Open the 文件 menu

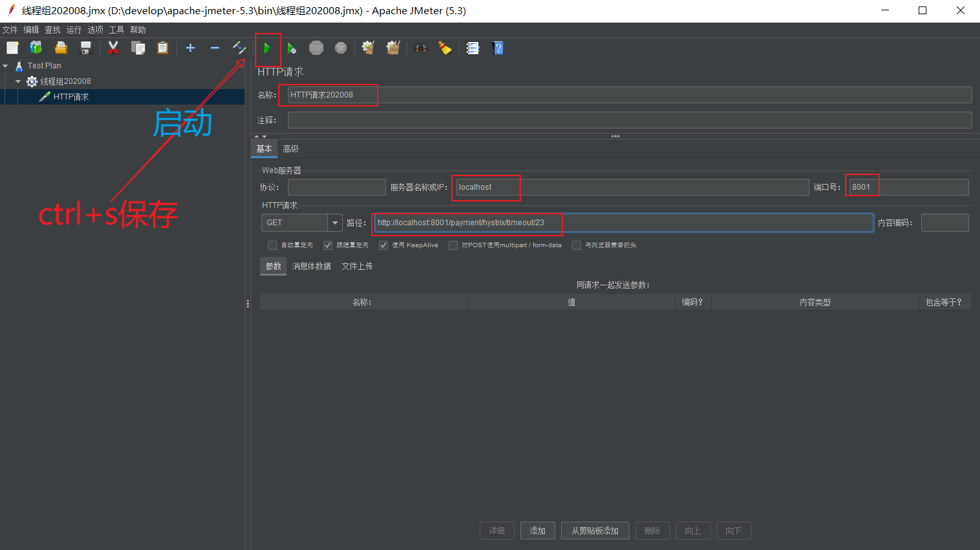[x=10, y=30]
